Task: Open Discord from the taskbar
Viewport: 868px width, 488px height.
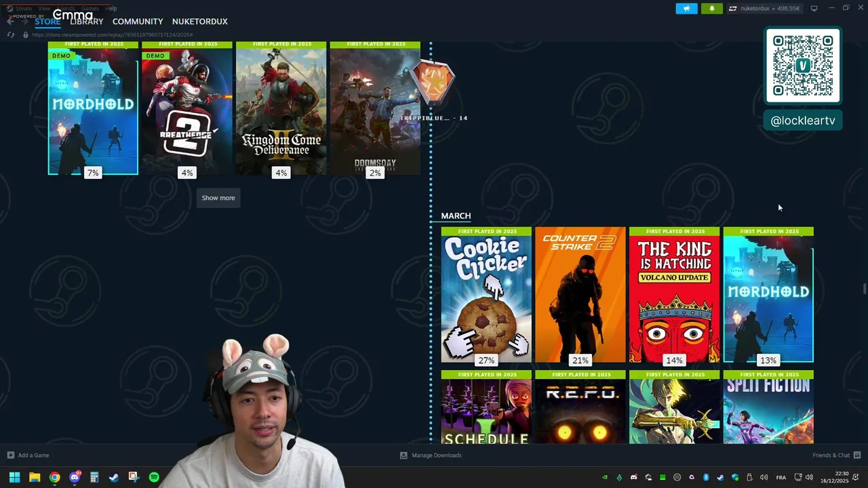Action: pos(75,477)
